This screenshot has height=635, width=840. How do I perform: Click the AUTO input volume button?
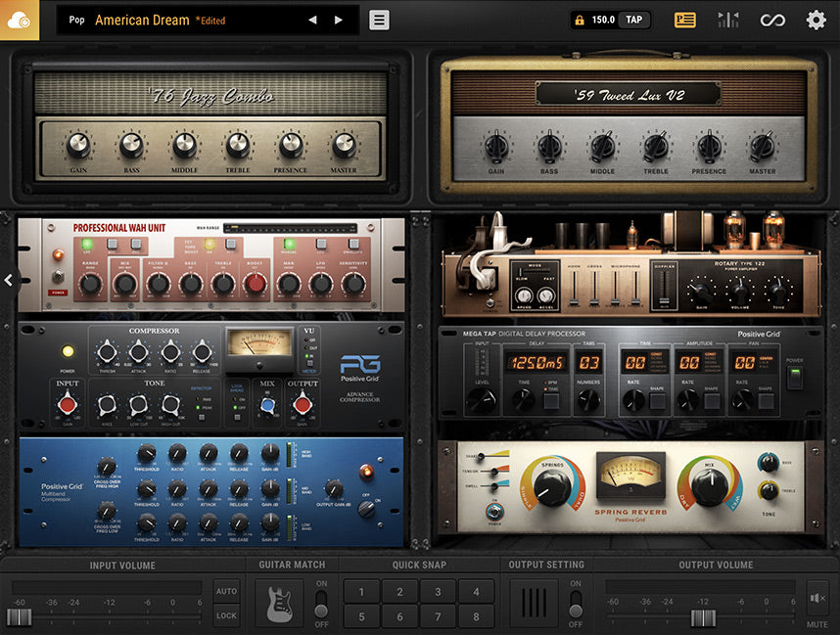[226, 592]
